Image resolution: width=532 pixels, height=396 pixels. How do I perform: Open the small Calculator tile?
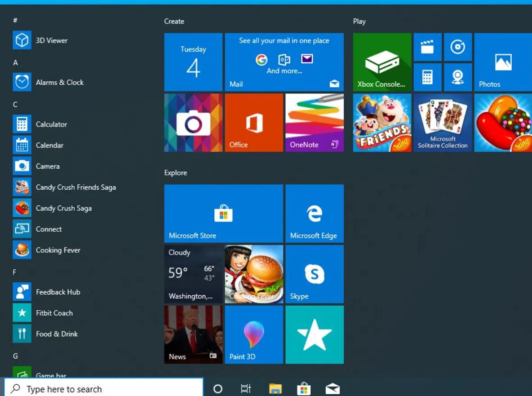pyautogui.click(x=427, y=77)
